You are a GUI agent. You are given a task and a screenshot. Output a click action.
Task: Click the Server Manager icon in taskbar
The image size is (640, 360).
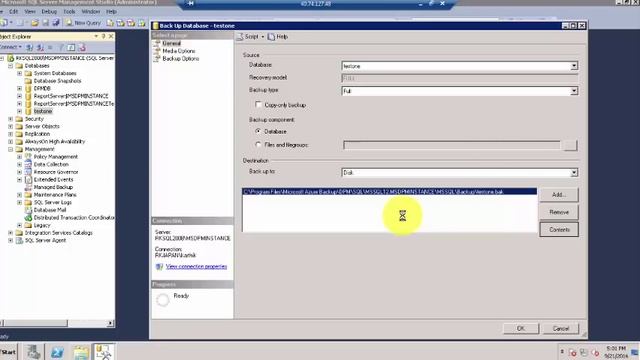click(x=33, y=351)
